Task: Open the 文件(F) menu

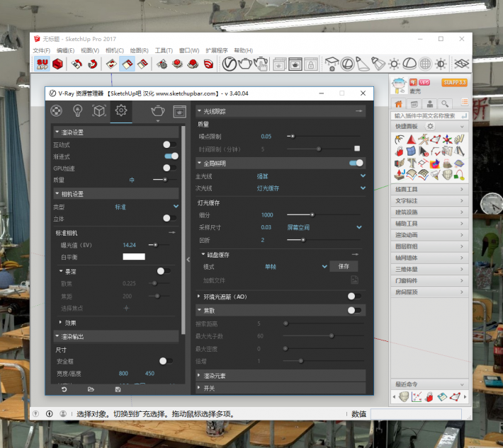Action: [42, 51]
